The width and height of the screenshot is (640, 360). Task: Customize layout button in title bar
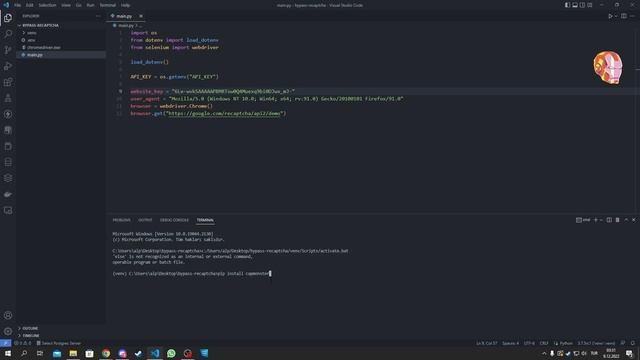click(x=590, y=5)
